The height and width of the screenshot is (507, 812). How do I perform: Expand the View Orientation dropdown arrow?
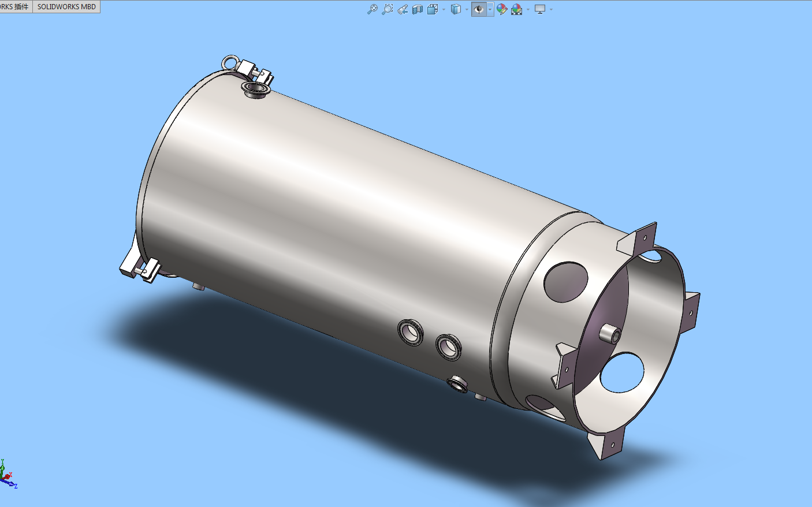pos(444,9)
